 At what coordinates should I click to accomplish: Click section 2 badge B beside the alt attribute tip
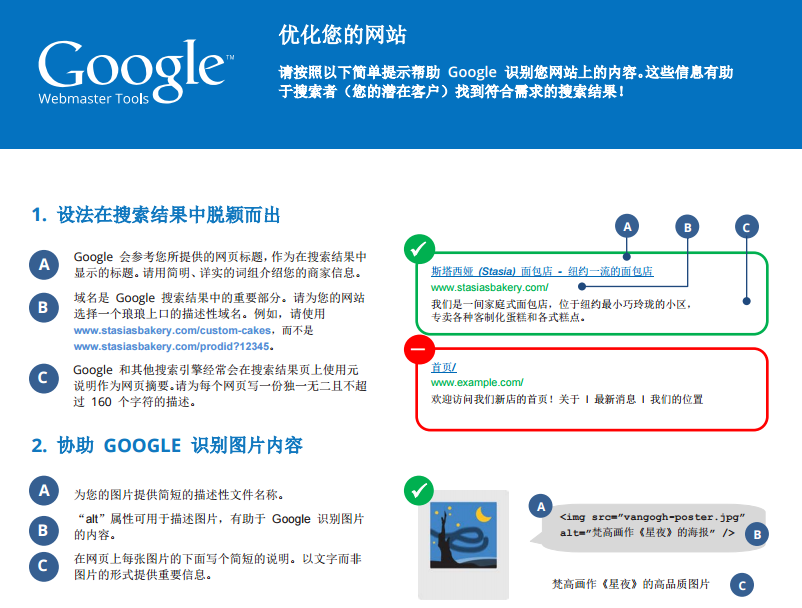tap(44, 530)
